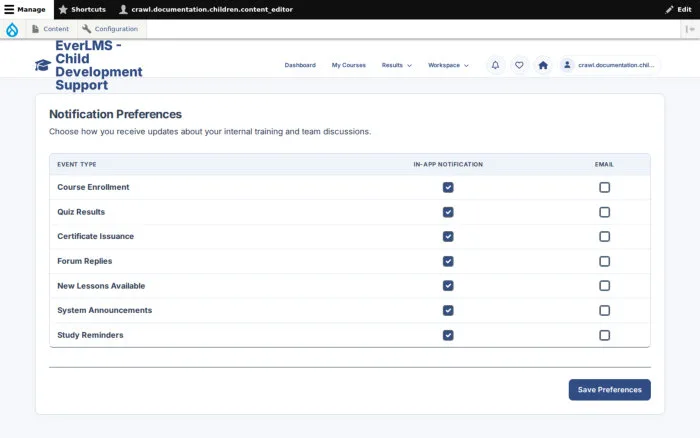
Task: Click the hamburger Manage icon
Action: pyautogui.click(x=9, y=9)
